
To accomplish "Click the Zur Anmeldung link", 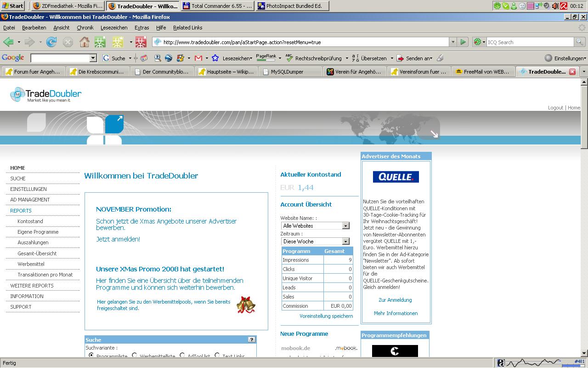I will (x=395, y=300).
